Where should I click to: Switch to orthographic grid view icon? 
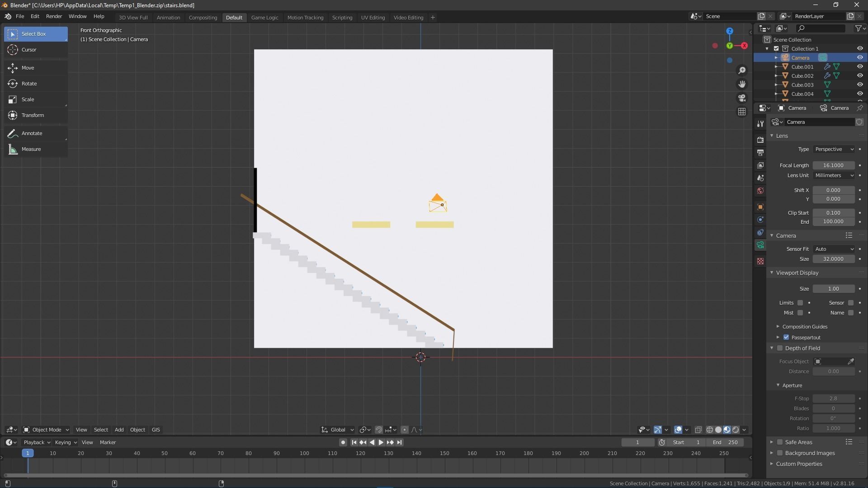click(x=742, y=112)
